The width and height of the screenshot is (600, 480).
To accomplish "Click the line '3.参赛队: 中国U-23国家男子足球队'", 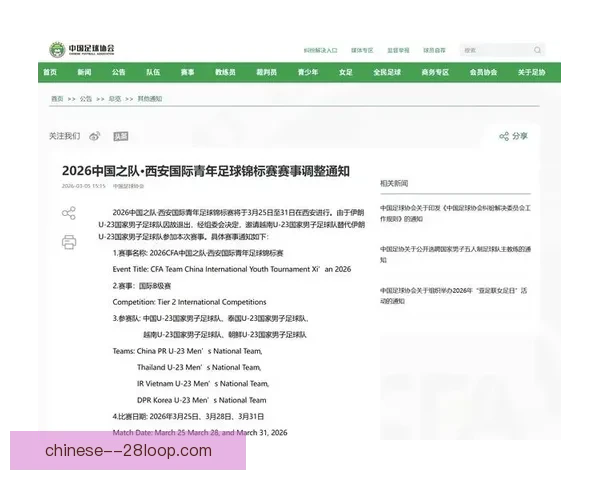I will pos(210,318).
